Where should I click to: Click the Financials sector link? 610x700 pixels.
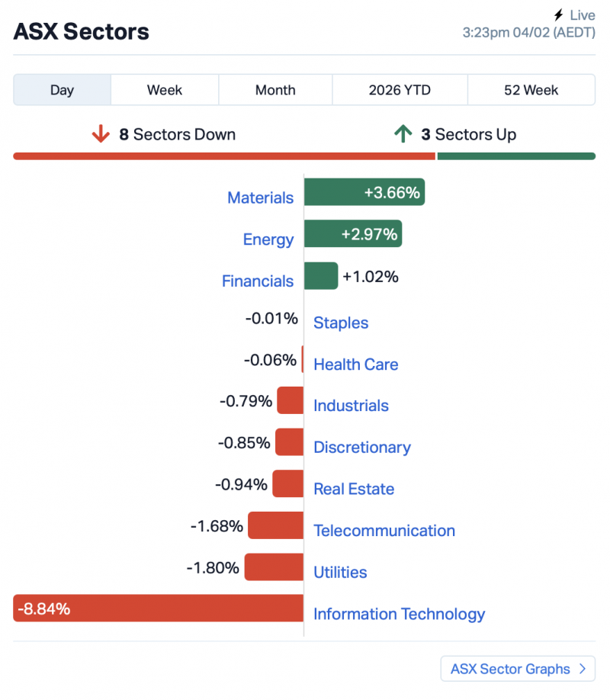click(x=257, y=281)
